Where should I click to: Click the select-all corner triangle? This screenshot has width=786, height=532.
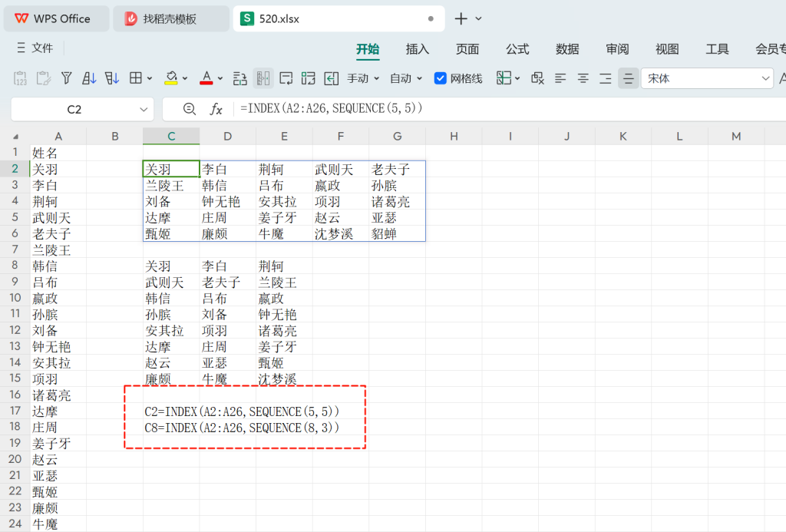click(15, 137)
